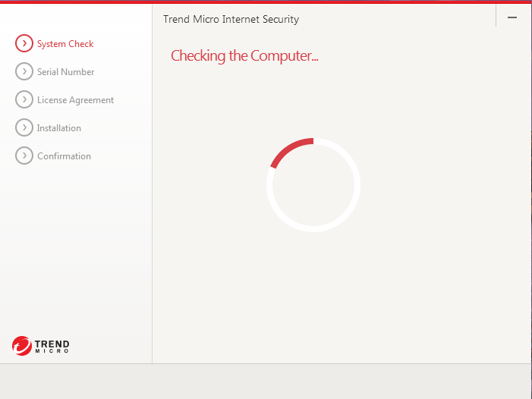The width and height of the screenshot is (532, 399).
Task: Select the Confirmation step label
Action: click(64, 156)
